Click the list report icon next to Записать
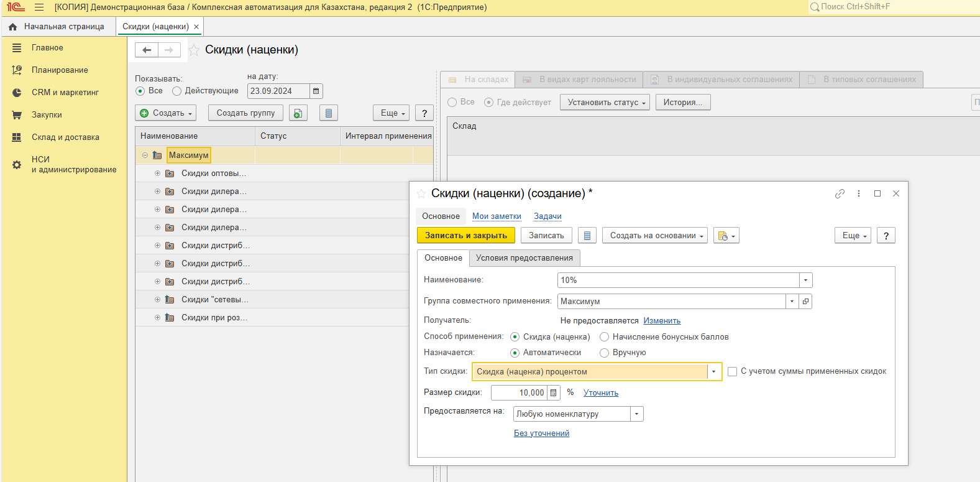 (587, 236)
